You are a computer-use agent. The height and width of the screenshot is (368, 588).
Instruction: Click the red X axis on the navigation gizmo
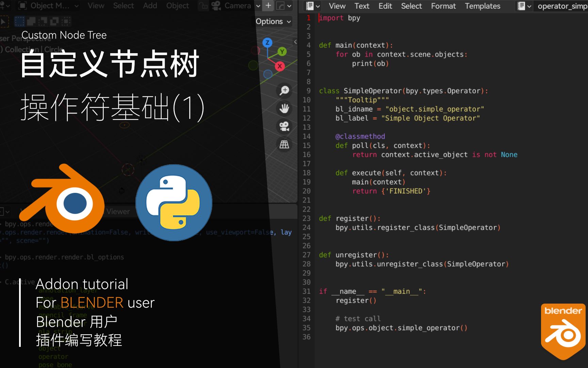pos(280,66)
